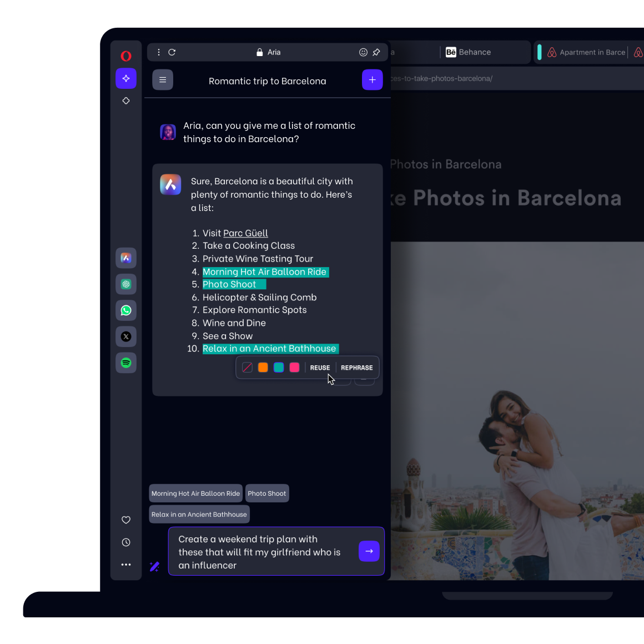
Task: Open the chat list with the hamburger button
Action: pos(163,79)
